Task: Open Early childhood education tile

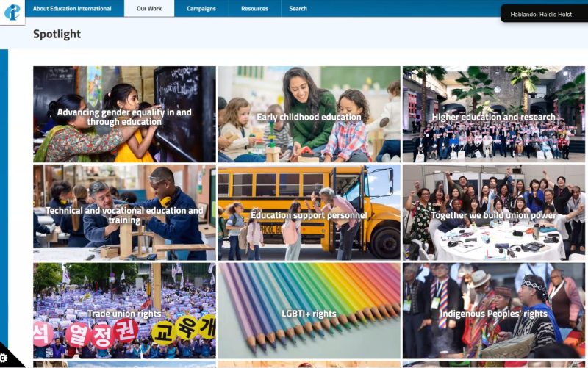Action: 309,115
